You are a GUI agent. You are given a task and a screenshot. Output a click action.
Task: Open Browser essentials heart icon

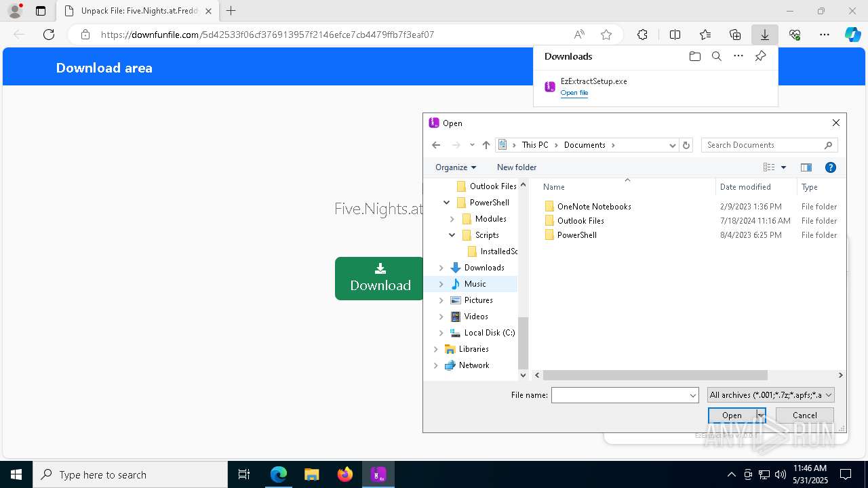(795, 35)
